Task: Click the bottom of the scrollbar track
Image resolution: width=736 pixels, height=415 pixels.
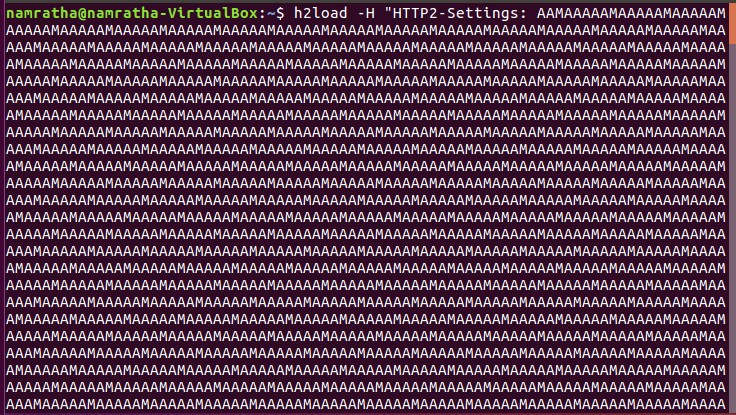Action: [x=732, y=408]
